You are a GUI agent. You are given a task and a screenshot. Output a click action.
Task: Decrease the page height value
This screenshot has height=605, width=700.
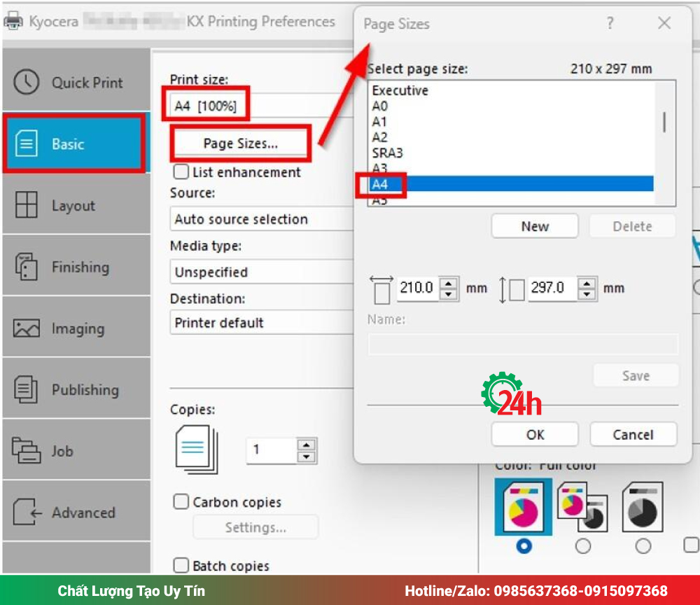coord(587,294)
